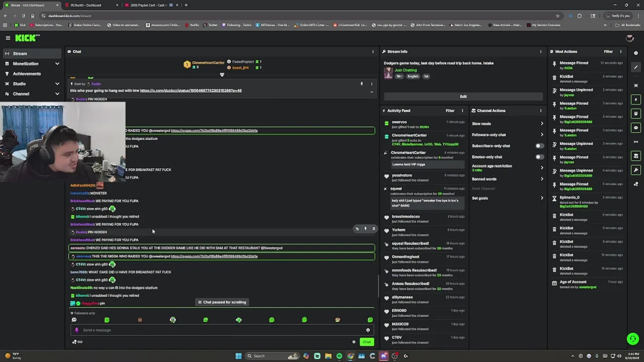Click ChromeHeartCartier in the top gifters leaderboard
The height and width of the screenshot is (362, 644).
208,63
